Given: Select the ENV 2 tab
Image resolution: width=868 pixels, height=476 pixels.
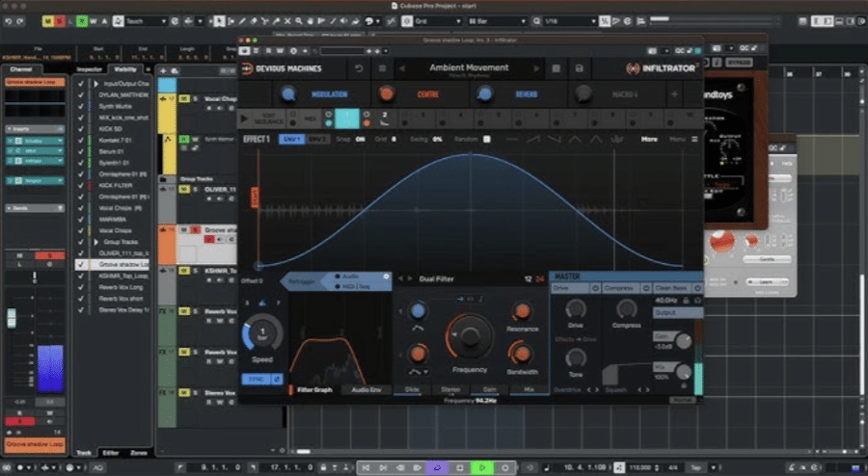Looking at the screenshot, I should coord(317,140).
